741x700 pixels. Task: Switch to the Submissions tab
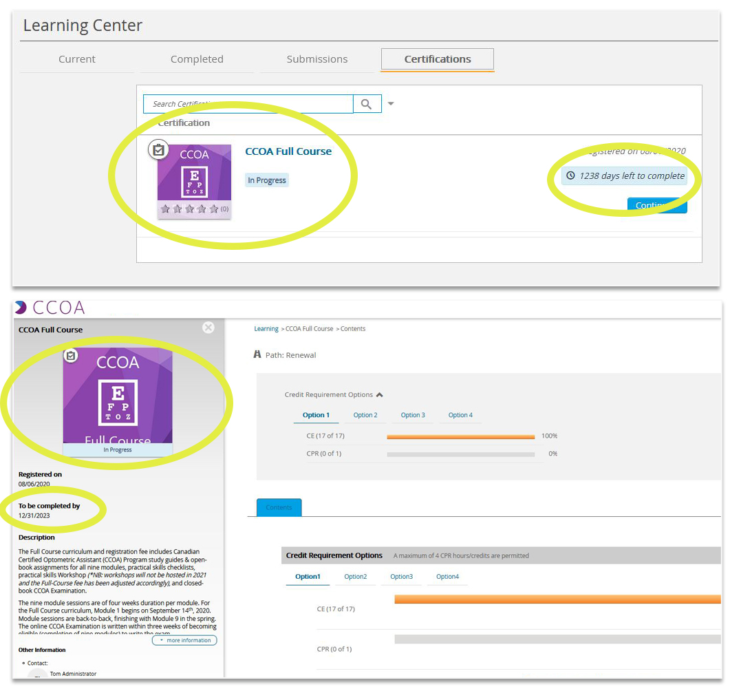pyautogui.click(x=317, y=59)
